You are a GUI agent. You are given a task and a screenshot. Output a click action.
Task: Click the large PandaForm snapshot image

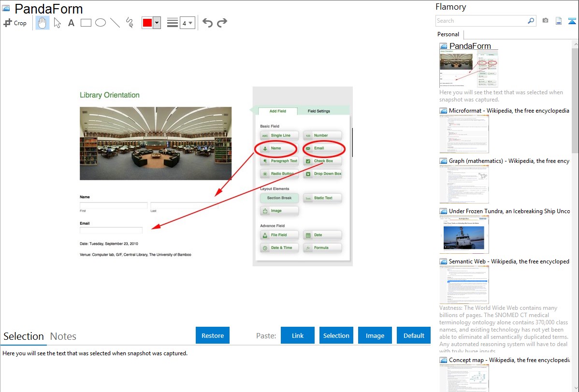point(216,176)
